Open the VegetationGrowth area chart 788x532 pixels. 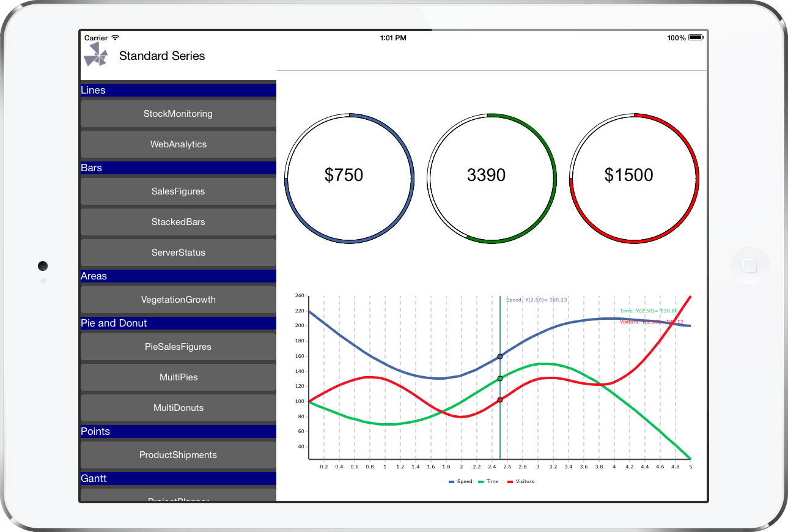click(178, 300)
